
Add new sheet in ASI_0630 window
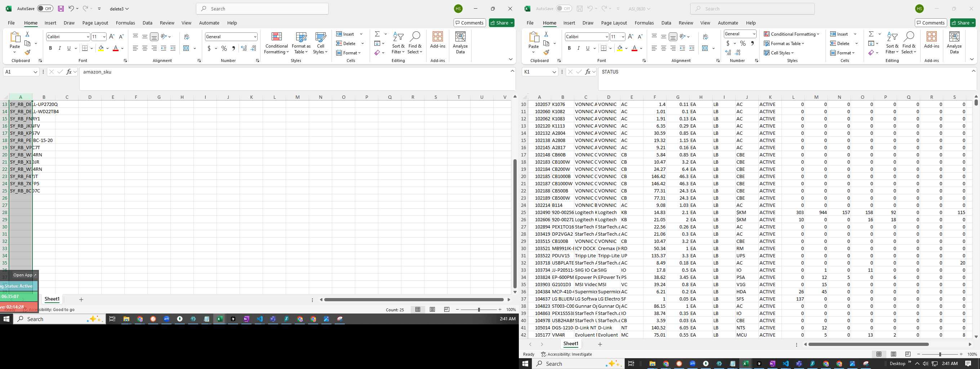(600, 344)
